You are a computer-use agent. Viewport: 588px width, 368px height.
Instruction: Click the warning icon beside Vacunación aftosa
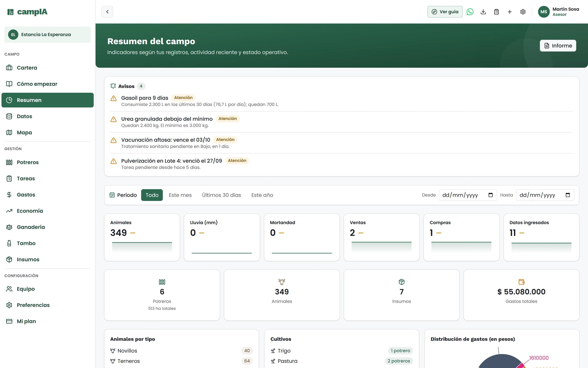pyautogui.click(x=113, y=140)
